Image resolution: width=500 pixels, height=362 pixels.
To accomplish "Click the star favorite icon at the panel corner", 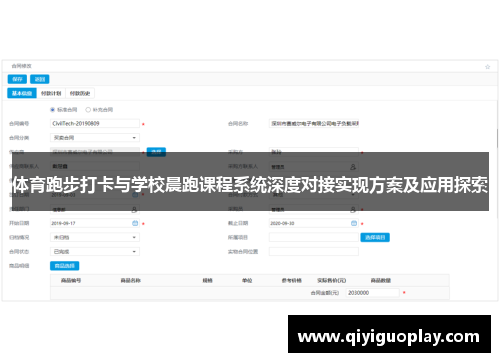I will tap(487, 67).
